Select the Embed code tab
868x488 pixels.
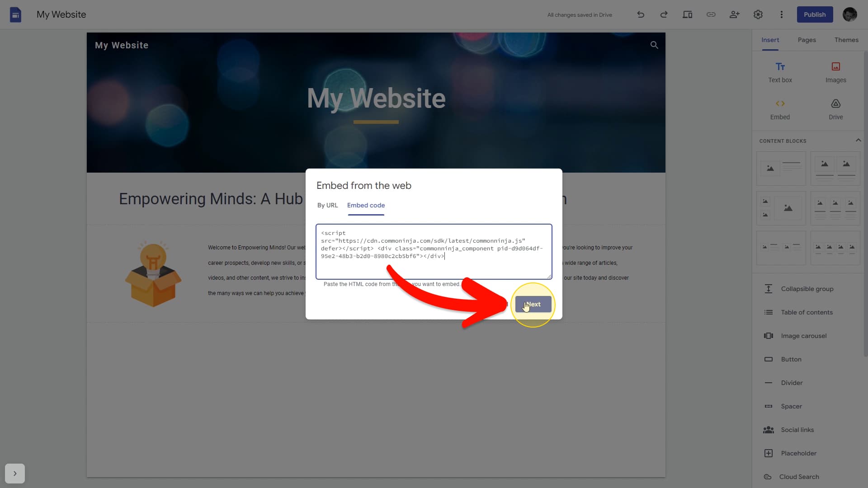pos(366,205)
